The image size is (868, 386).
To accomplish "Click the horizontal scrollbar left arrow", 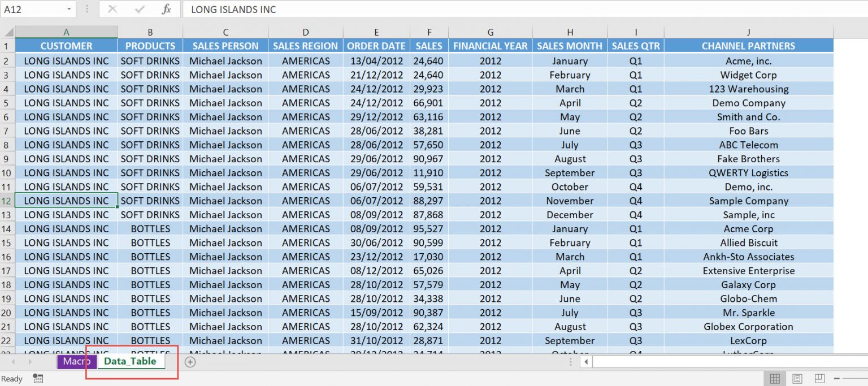I will point(586,362).
